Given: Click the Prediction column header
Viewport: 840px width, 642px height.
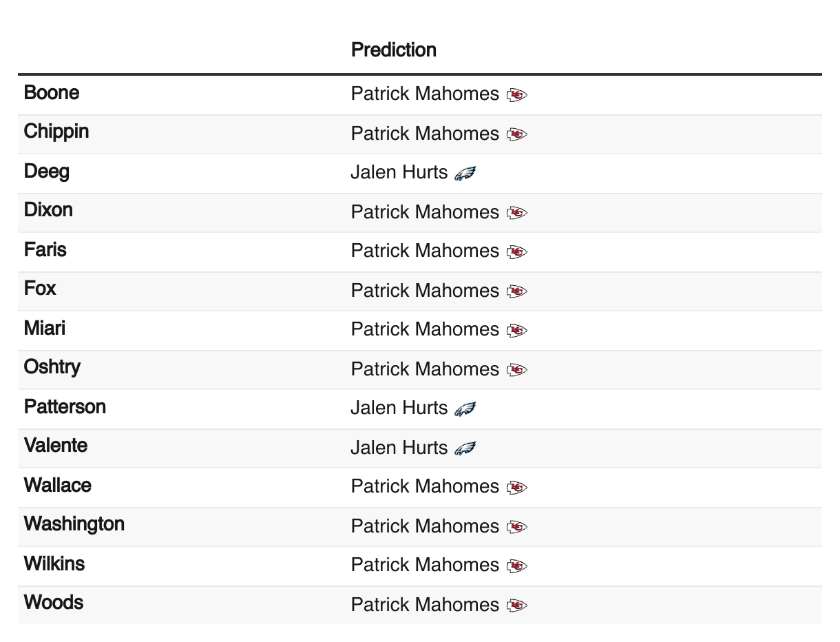Looking at the screenshot, I should coord(394,50).
